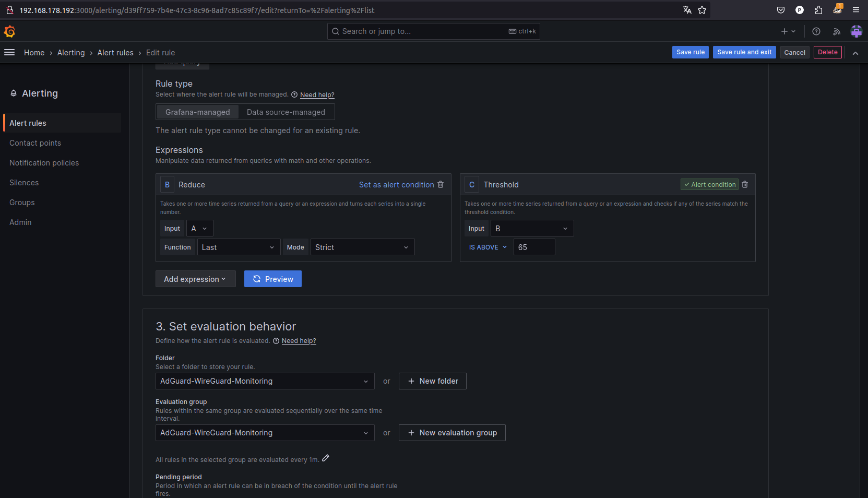Toggle the hamburger navigation menu

click(x=9, y=52)
